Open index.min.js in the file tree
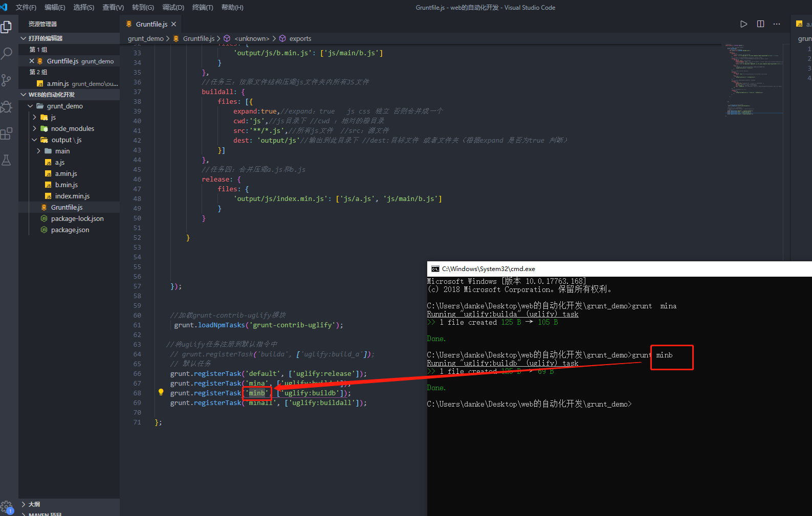This screenshot has width=812, height=516. (69, 196)
